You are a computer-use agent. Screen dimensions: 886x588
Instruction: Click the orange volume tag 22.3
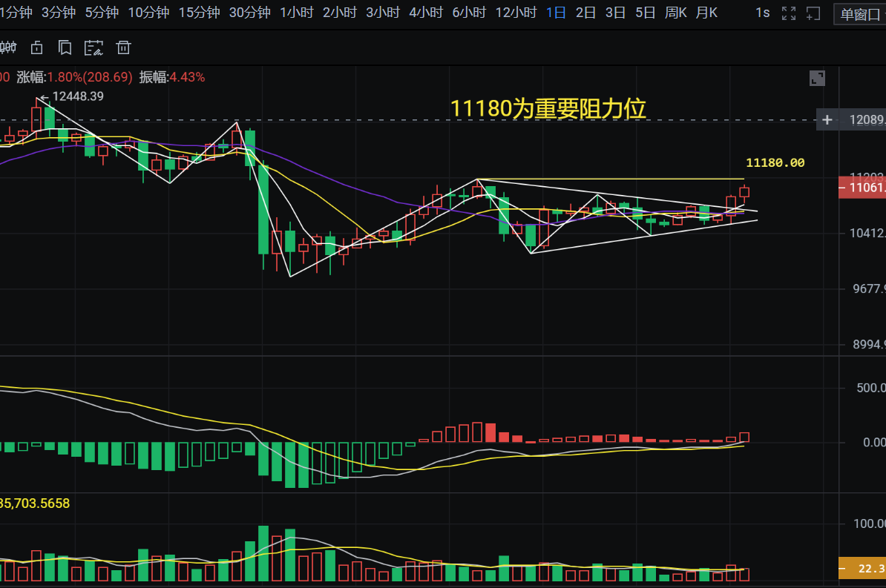862,568
